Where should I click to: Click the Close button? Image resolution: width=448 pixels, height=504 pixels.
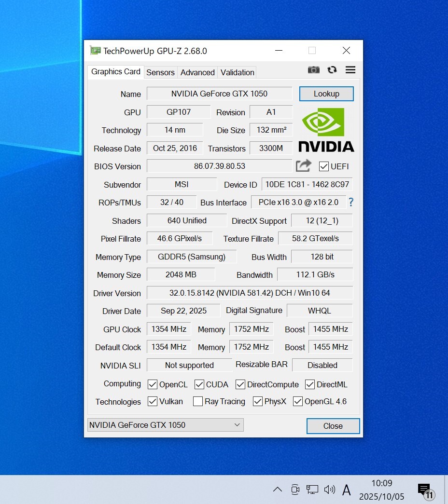pyautogui.click(x=333, y=426)
